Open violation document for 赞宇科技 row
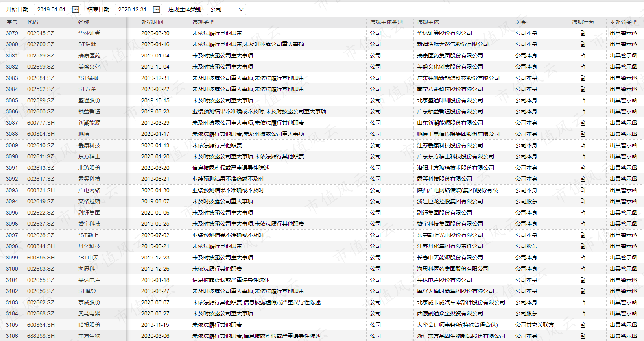The image size is (644, 341). (583, 224)
